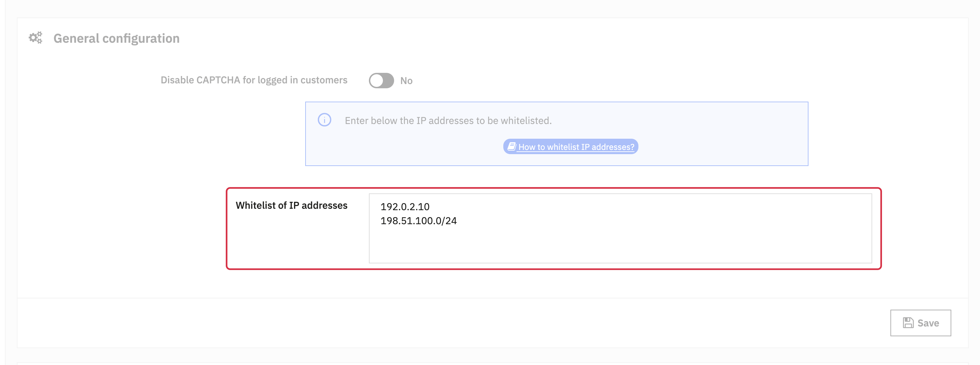The width and height of the screenshot is (980, 365).
Task: Click the General configuration gears icon
Action: [36, 38]
